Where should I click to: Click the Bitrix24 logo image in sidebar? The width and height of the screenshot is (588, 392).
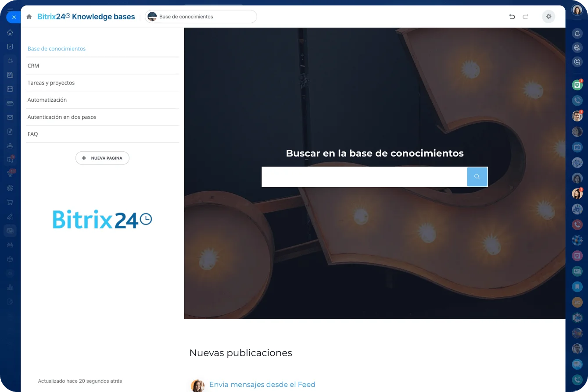click(102, 219)
